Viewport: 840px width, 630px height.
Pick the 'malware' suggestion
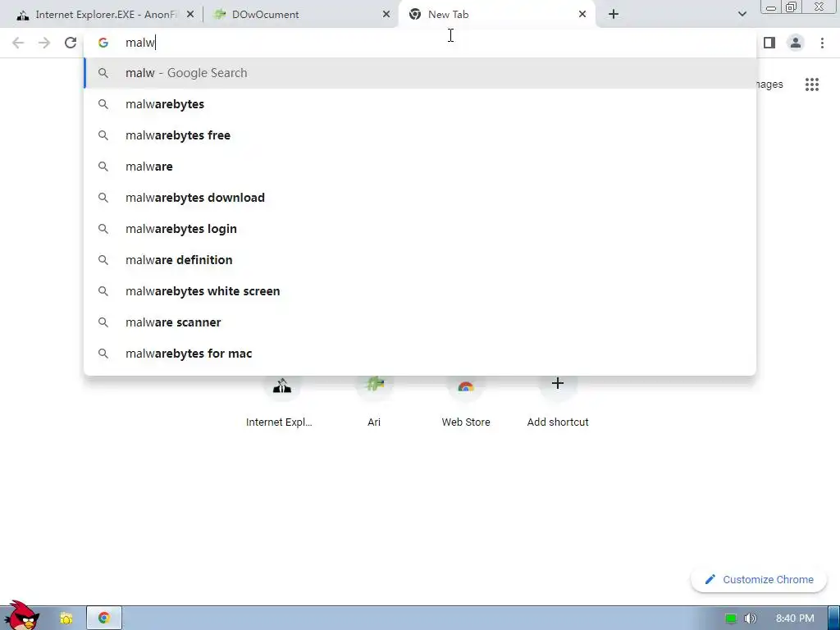pyautogui.click(x=420, y=167)
